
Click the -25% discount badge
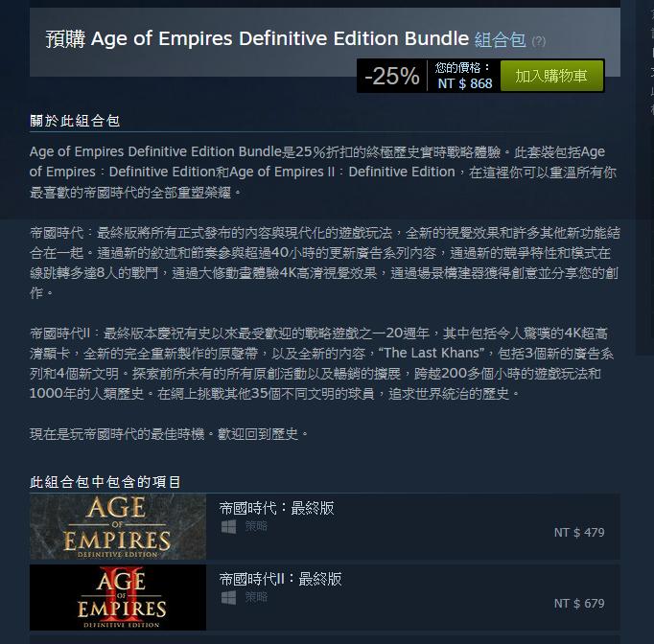click(391, 76)
